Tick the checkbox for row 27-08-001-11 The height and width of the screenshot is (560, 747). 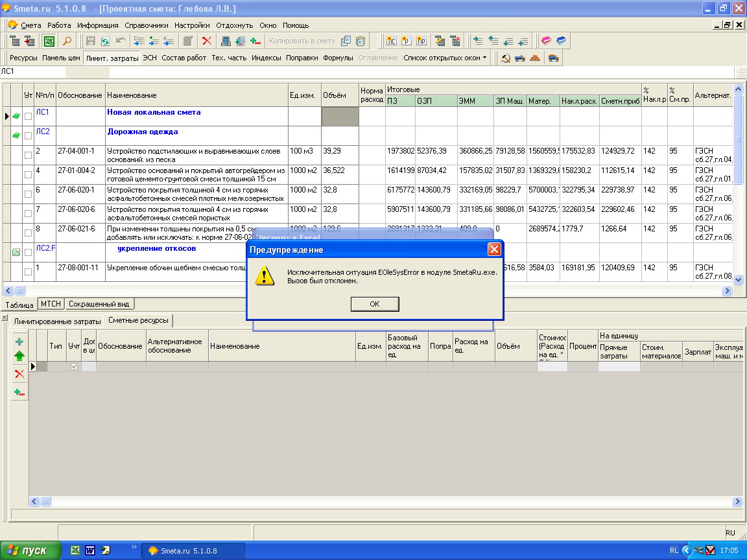28,272
